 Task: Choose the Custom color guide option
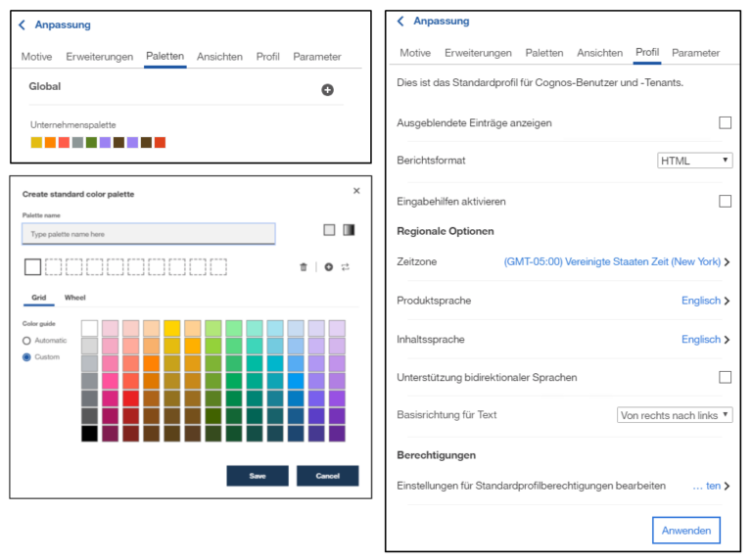coord(26,357)
